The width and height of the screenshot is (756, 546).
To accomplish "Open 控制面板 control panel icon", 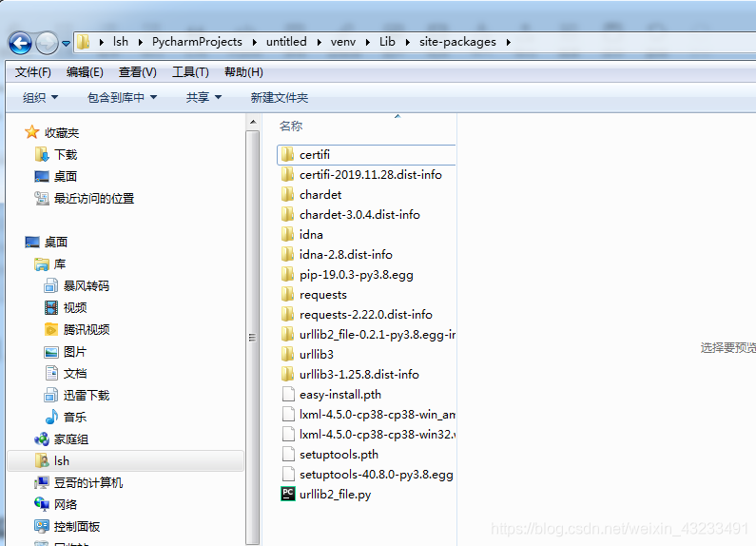I will 42,527.
